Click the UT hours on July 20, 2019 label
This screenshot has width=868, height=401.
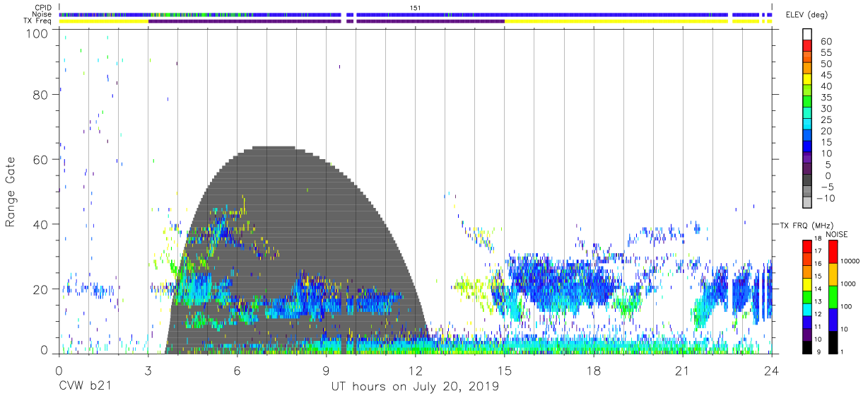(415, 387)
